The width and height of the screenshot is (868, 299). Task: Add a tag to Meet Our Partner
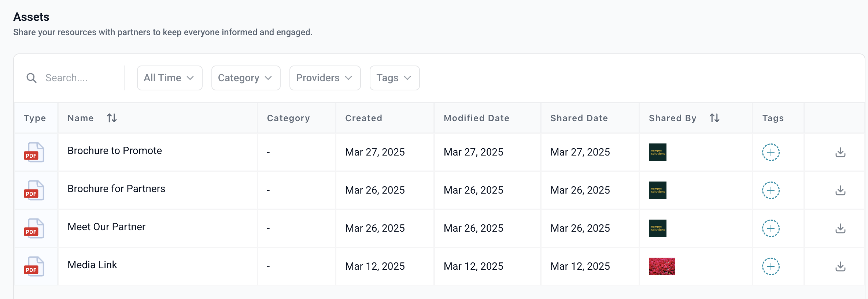click(x=771, y=228)
